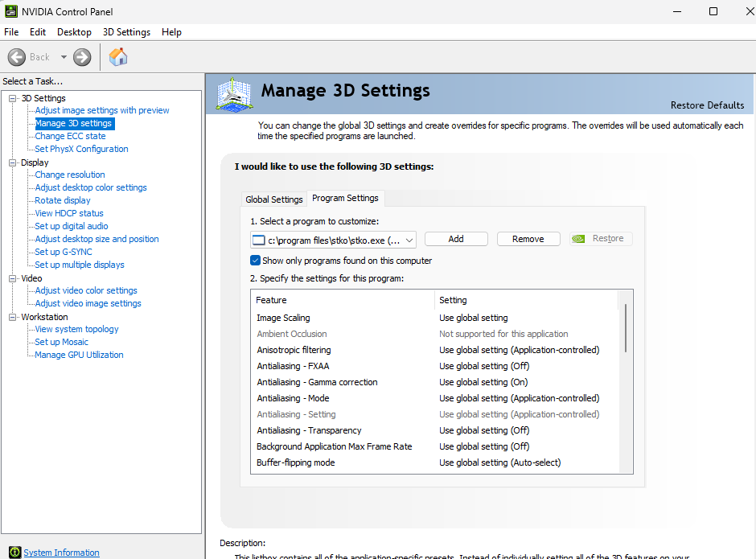Open Set up Mosaic
Viewport: 756px width, 559px height.
coord(62,342)
